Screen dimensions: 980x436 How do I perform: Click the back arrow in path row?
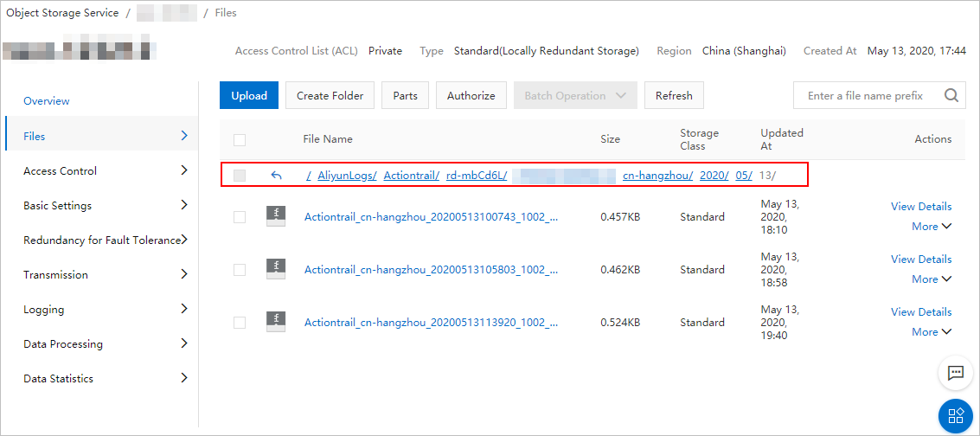(276, 176)
